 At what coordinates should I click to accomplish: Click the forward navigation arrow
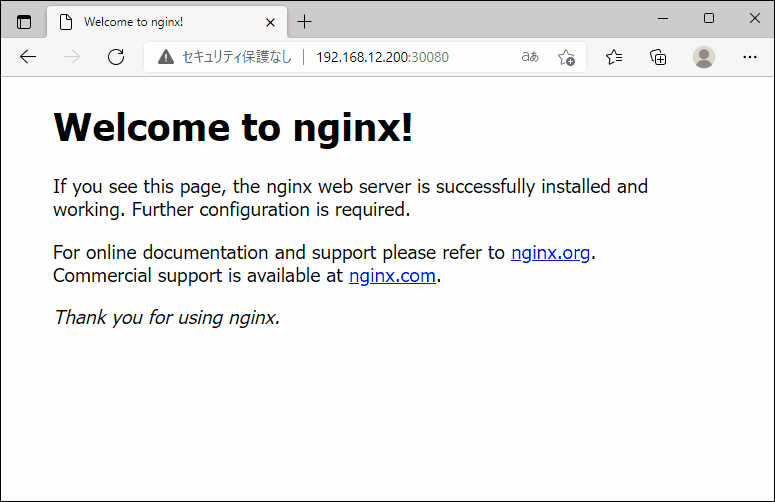click(x=72, y=57)
